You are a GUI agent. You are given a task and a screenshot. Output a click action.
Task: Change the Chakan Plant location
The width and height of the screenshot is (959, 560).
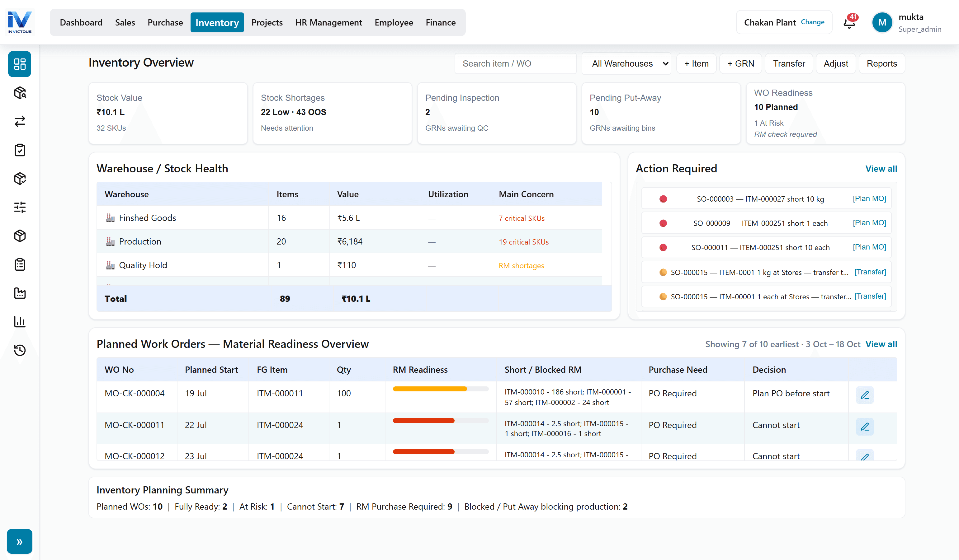coord(812,22)
